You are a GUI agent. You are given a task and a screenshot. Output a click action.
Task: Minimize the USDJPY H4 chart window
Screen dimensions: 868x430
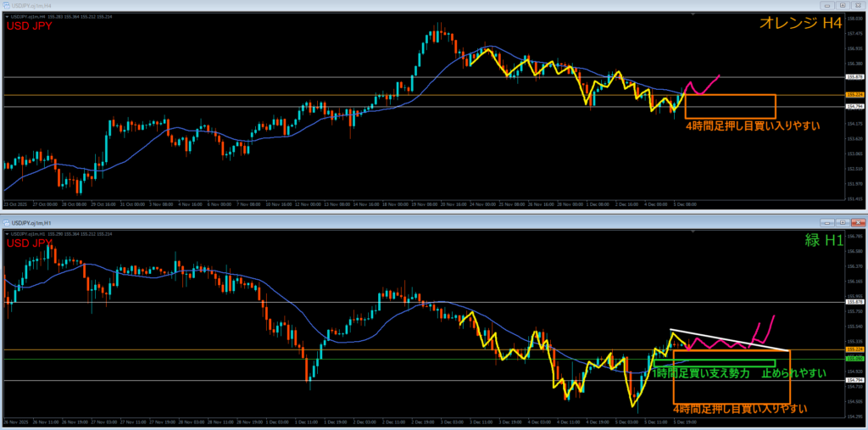coord(826,4)
